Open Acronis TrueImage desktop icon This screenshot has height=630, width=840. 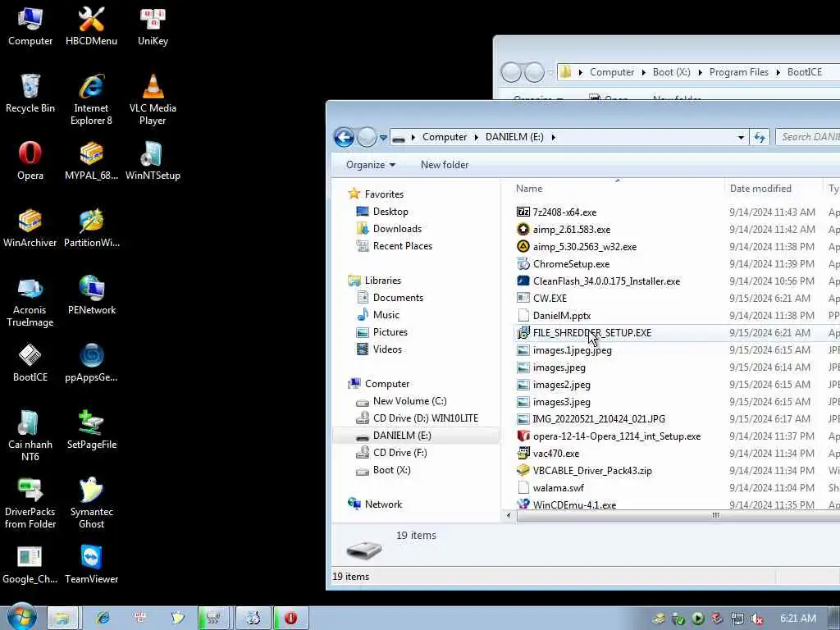click(30, 302)
